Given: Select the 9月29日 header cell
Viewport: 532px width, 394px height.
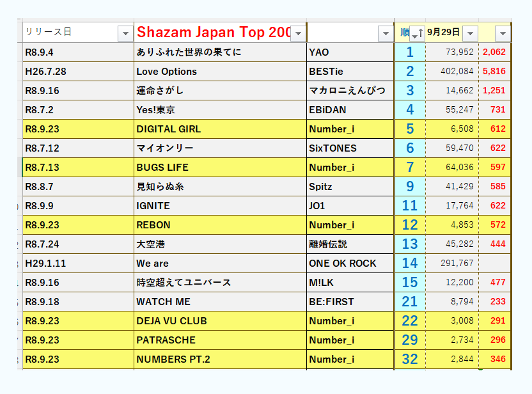Looking at the screenshot, I should (x=452, y=33).
